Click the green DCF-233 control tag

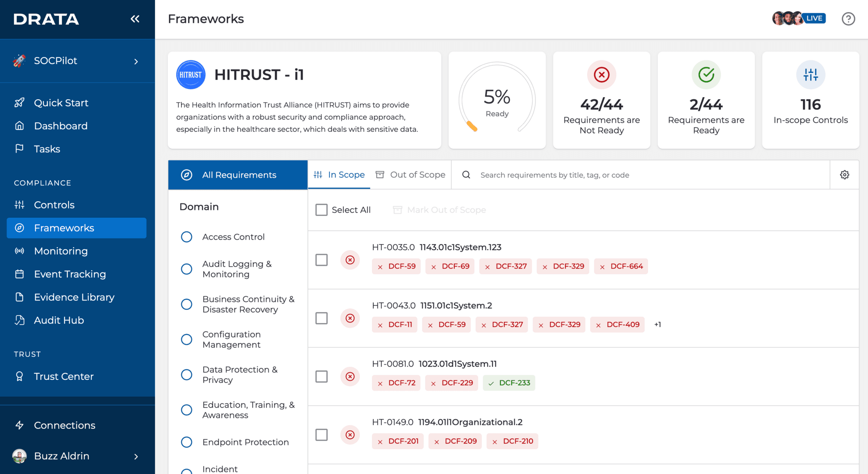pyautogui.click(x=509, y=383)
